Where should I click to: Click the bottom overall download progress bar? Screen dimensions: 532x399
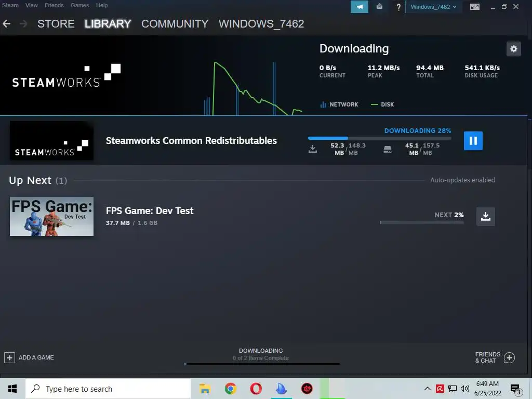tap(262, 364)
